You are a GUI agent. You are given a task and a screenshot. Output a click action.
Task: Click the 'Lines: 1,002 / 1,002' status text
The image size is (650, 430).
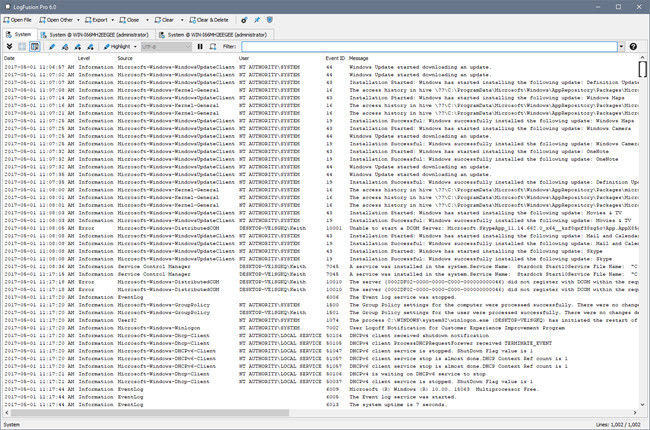click(618, 425)
